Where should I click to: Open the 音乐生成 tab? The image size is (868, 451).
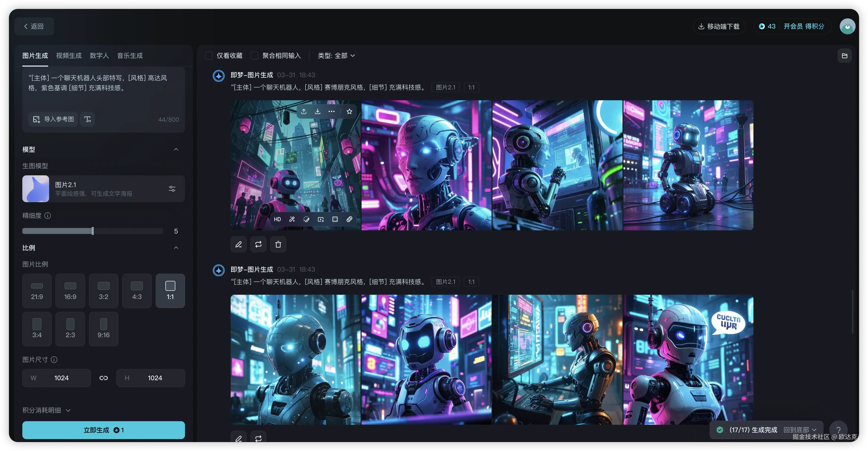pos(130,56)
